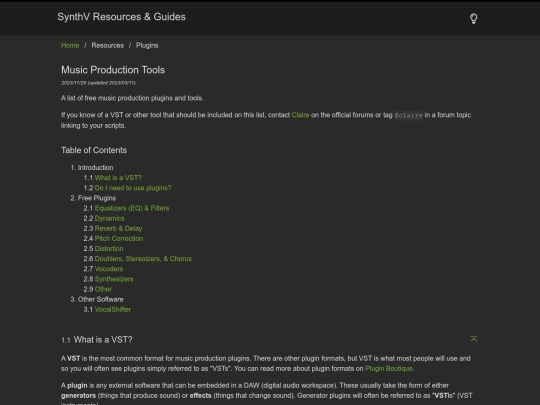
Task: Select Resources in the breadcrumb
Action: point(107,45)
